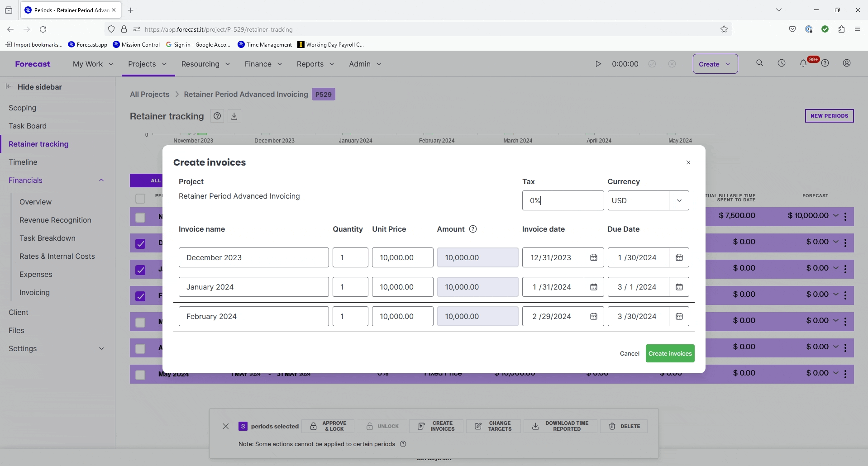This screenshot has width=868, height=466.
Task: Clear selection in bottom action bar
Action: point(226,426)
